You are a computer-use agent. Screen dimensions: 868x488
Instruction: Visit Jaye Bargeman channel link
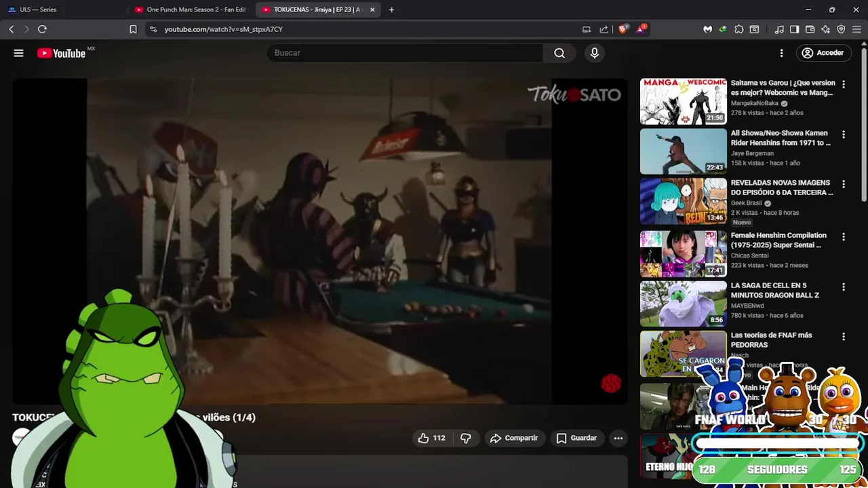point(752,153)
